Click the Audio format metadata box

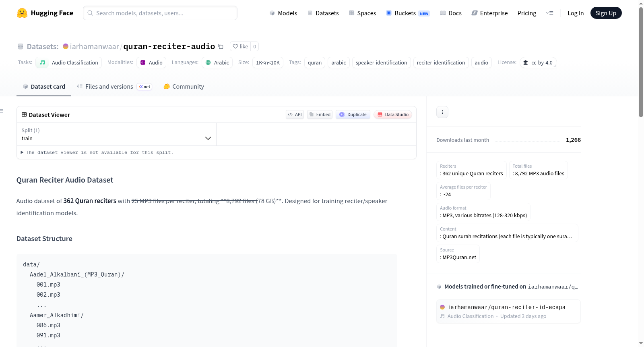[x=483, y=212]
